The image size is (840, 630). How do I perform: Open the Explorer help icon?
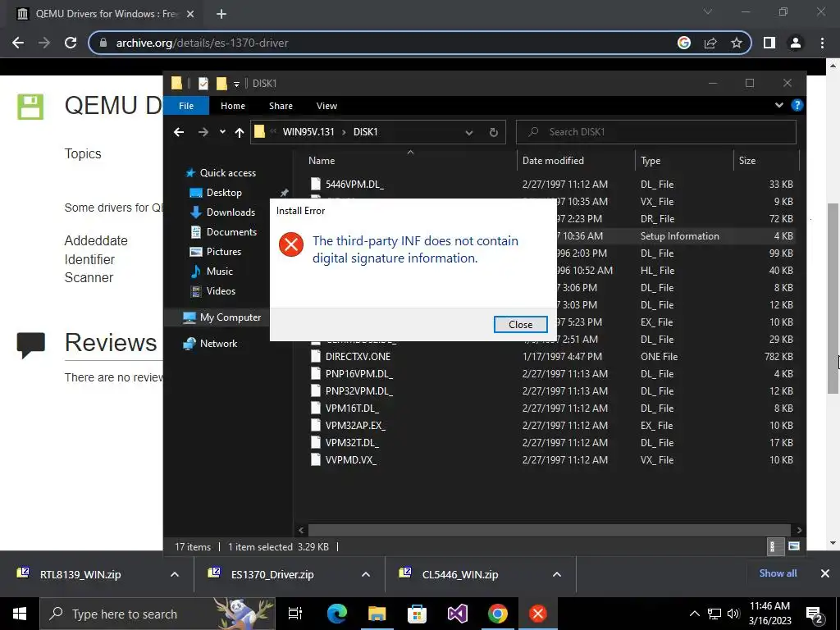click(797, 105)
